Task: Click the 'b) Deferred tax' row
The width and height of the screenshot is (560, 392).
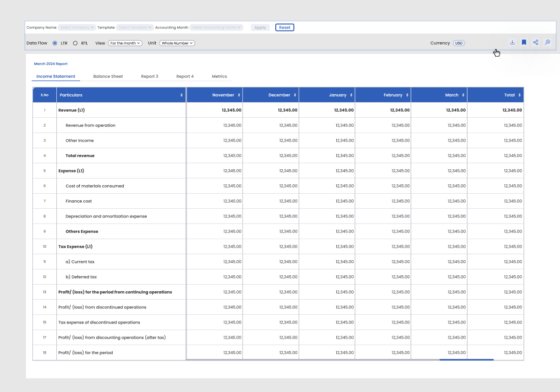Action: point(81,277)
